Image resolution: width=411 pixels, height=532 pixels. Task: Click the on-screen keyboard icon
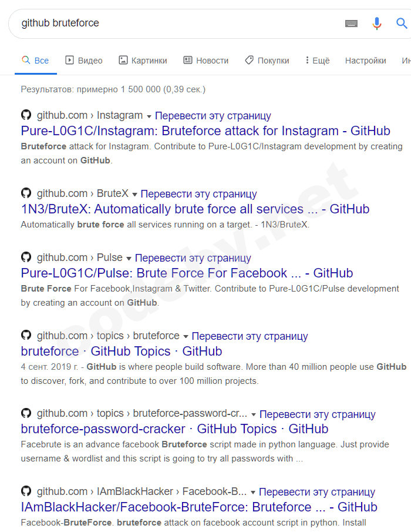351,24
